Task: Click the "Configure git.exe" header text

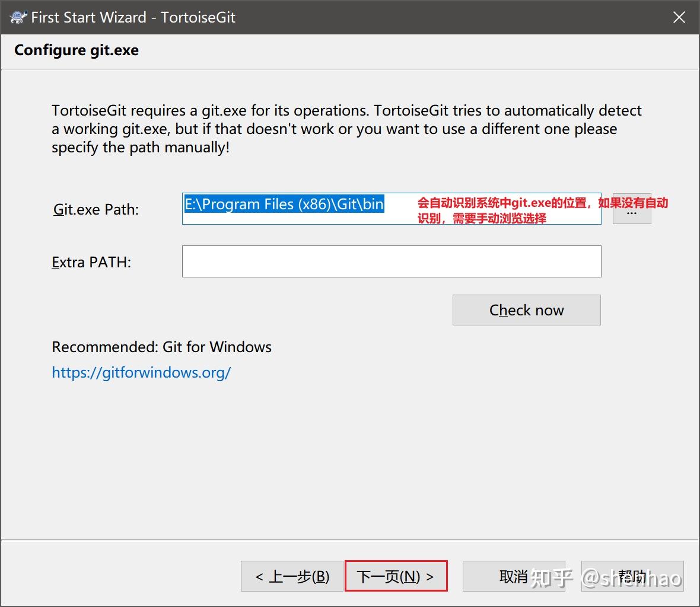Action: [x=76, y=50]
